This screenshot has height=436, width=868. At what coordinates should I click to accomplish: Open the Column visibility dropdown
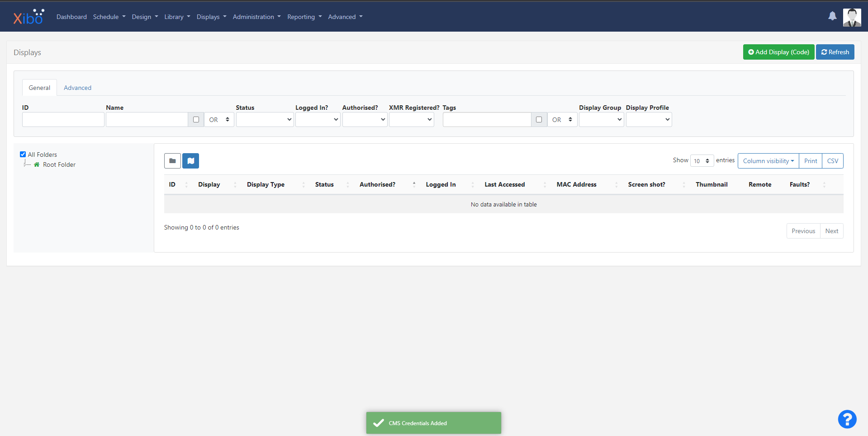[768, 161]
